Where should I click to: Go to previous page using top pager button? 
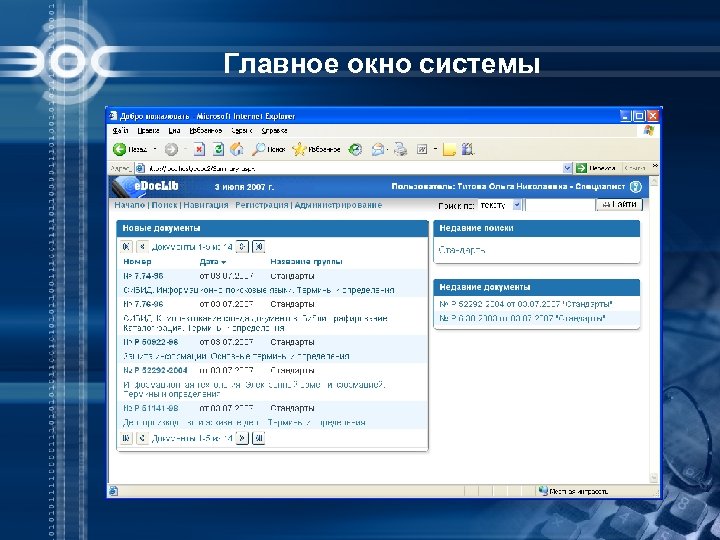(x=142, y=247)
